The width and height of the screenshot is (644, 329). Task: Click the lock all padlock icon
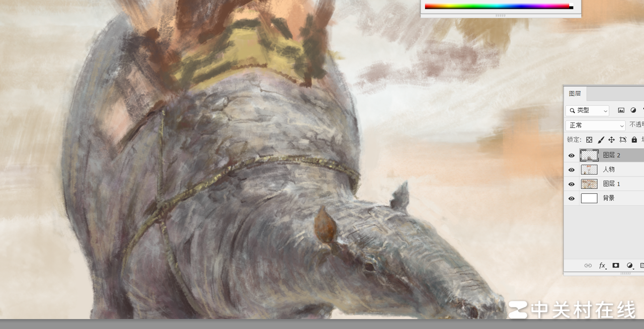634,140
